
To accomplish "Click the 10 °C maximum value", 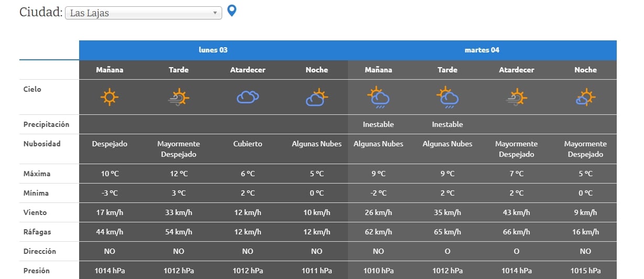I will [x=110, y=174].
